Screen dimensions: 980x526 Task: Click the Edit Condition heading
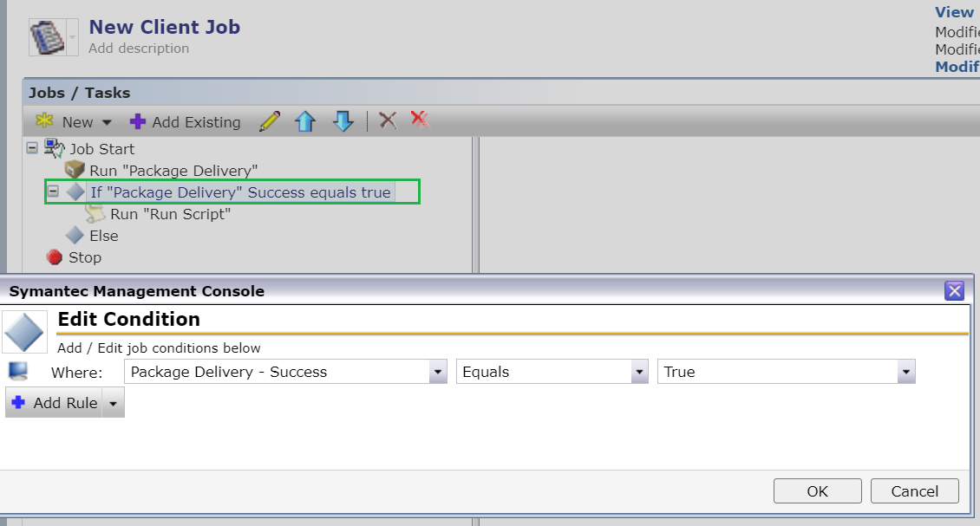pos(128,319)
